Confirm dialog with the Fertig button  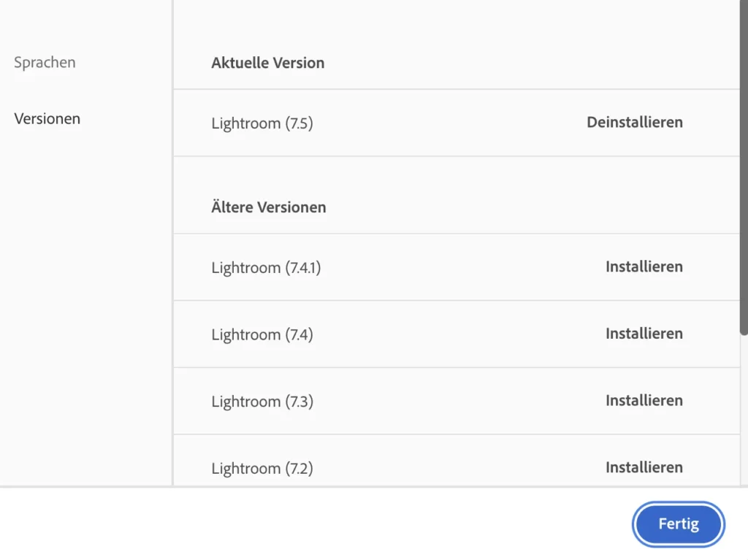pos(678,524)
